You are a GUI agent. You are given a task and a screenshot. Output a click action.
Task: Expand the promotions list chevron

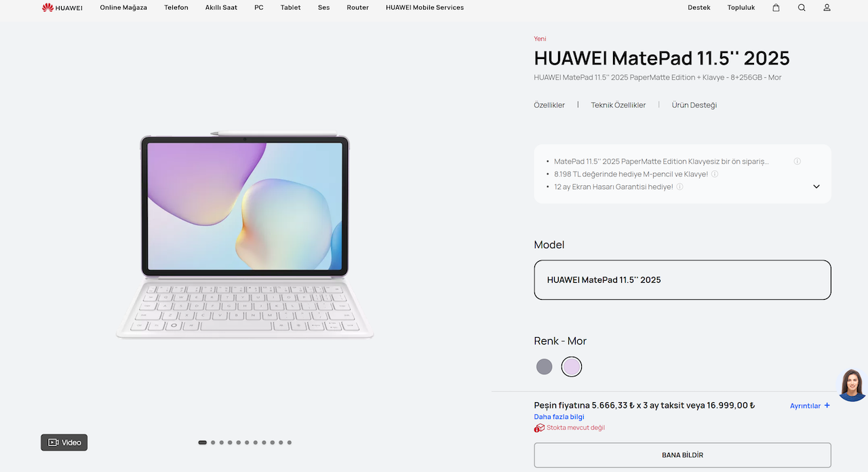[x=816, y=186]
